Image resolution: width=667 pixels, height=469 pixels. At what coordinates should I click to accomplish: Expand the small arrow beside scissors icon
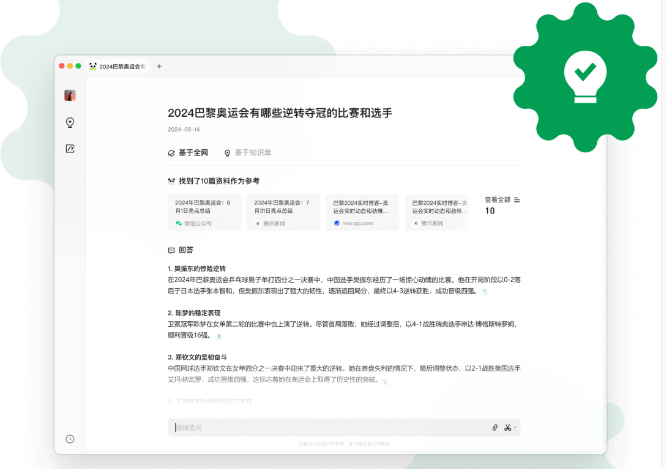tap(515, 427)
